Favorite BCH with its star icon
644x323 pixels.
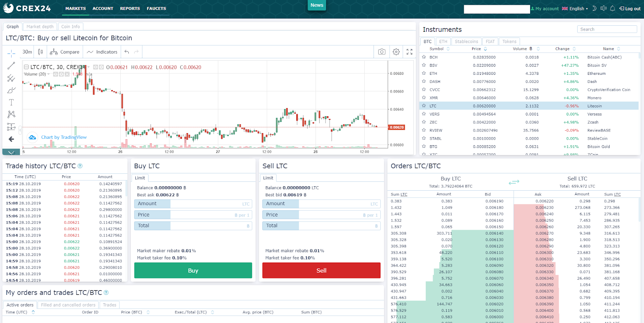(424, 57)
